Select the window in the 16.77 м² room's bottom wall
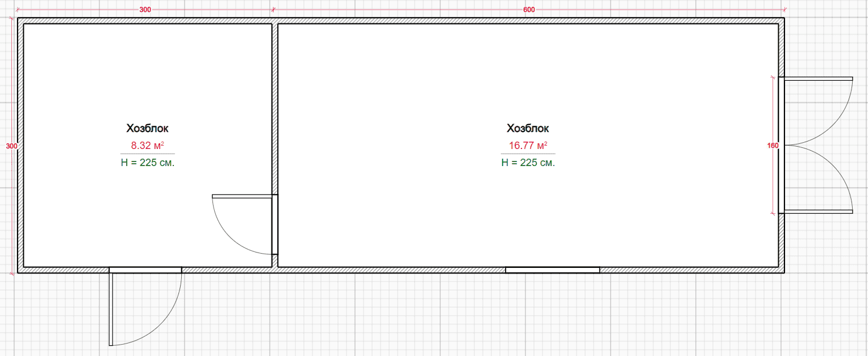 point(553,270)
